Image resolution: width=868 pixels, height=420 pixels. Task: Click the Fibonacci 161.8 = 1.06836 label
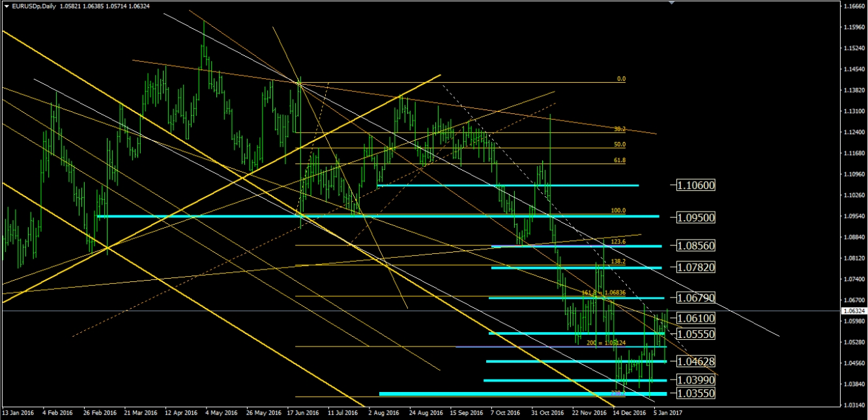(603, 293)
